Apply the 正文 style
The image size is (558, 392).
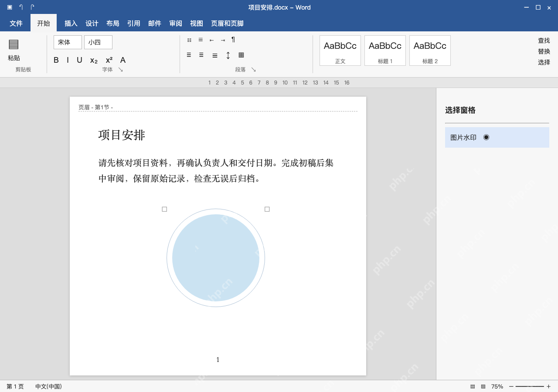tap(340, 51)
